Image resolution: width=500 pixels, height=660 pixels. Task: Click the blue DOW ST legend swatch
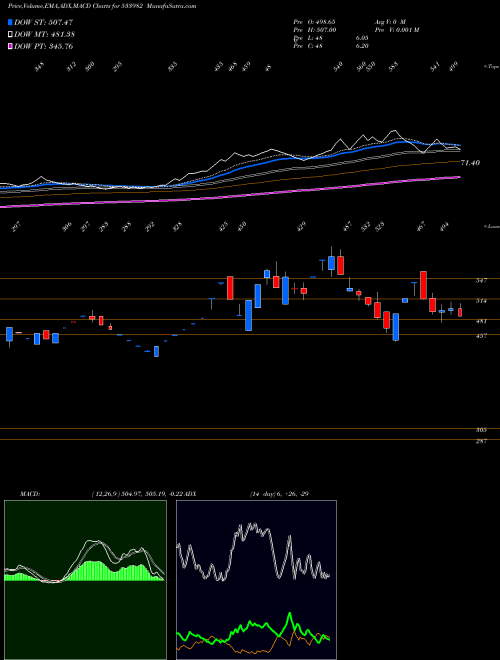click(10, 22)
